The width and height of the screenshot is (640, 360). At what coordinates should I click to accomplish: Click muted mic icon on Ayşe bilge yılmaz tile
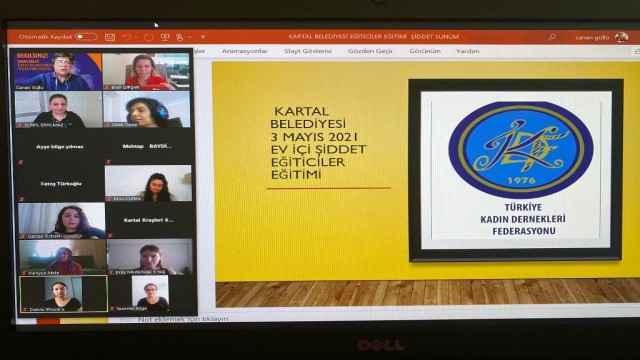pyautogui.click(x=21, y=162)
